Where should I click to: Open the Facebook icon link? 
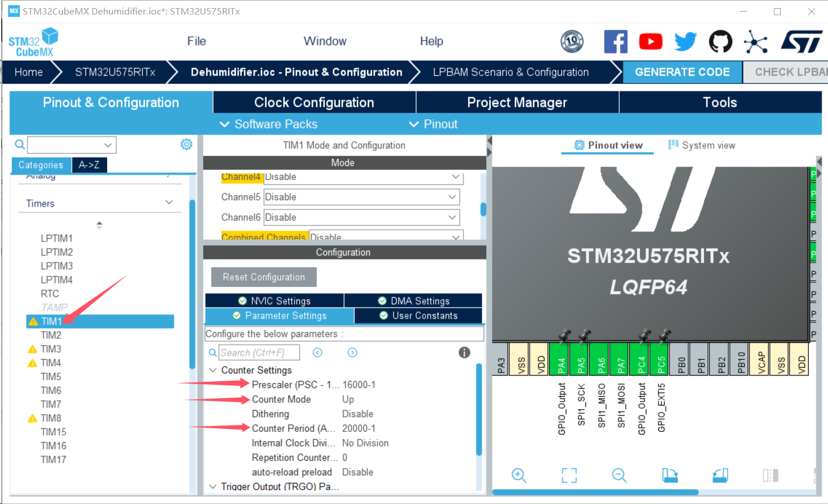(615, 42)
